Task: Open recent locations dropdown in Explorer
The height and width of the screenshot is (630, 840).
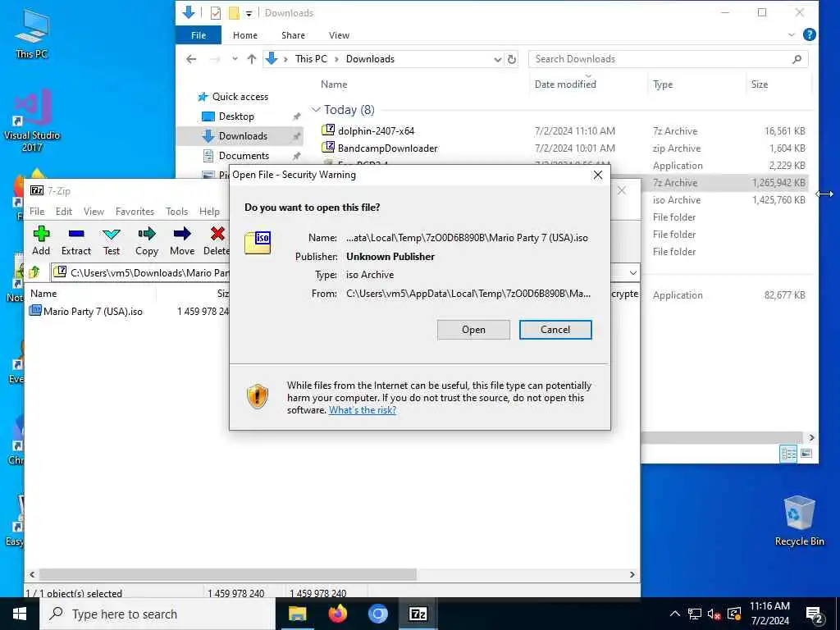Action: click(235, 59)
